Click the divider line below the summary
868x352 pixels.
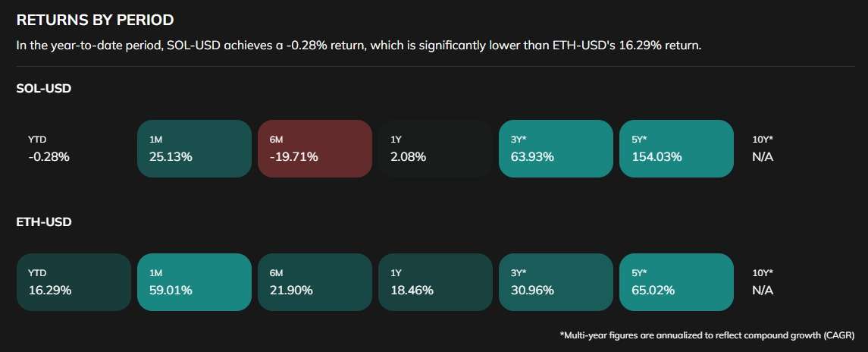pos(434,67)
